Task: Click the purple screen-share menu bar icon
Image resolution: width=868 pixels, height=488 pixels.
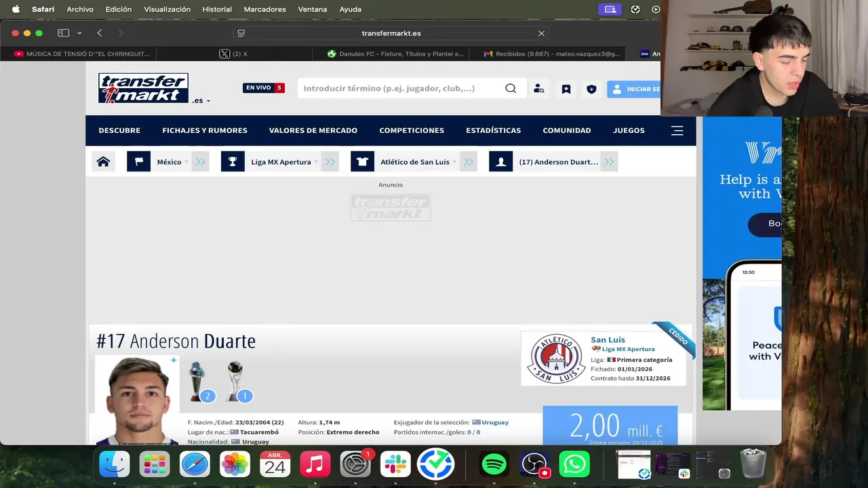Action: coord(610,9)
